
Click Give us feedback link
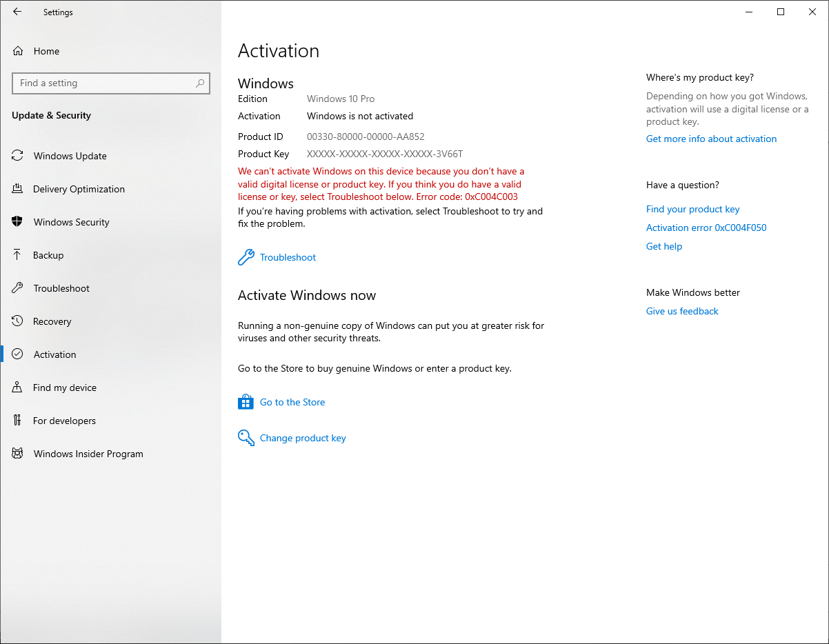point(682,311)
